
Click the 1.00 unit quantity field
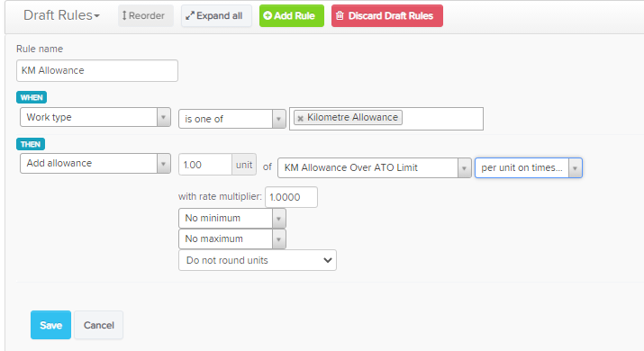pyautogui.click(x=205, y=165)
